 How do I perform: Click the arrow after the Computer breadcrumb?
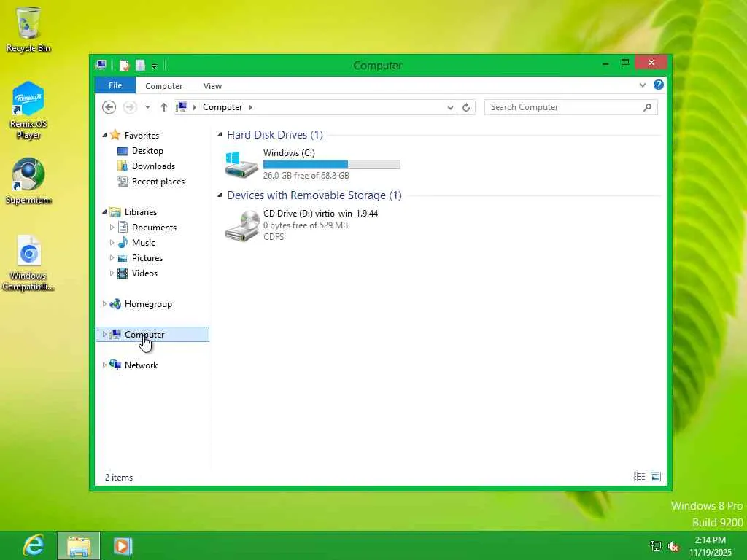tap(251, 108)
